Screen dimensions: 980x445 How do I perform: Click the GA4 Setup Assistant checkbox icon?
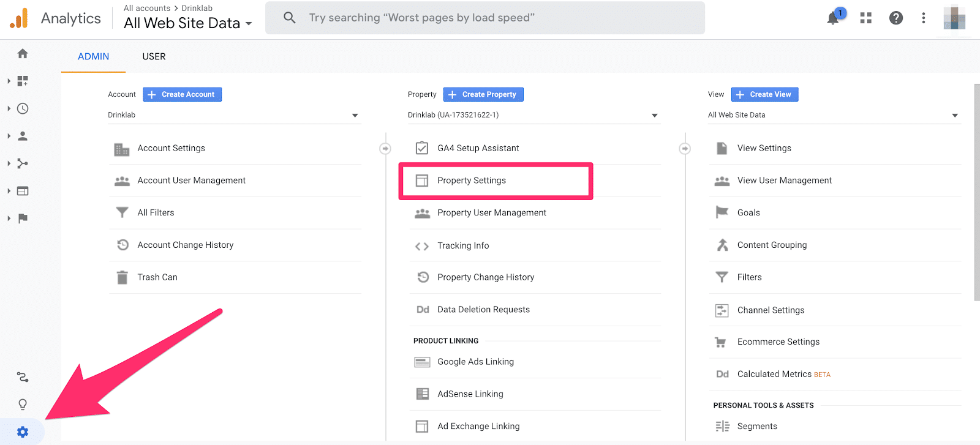[x=422, y=148]
